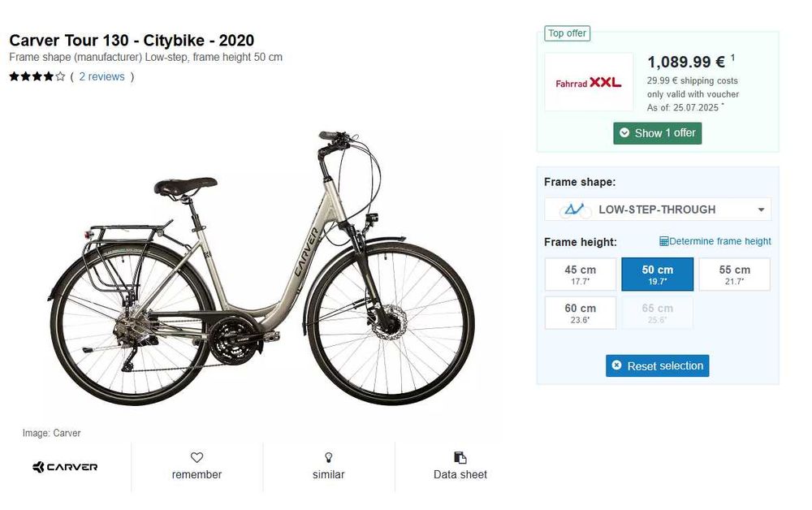Click the Carver brand logo
The height and width of the screenshot is (510, 812).
click(x=65, y=467)
